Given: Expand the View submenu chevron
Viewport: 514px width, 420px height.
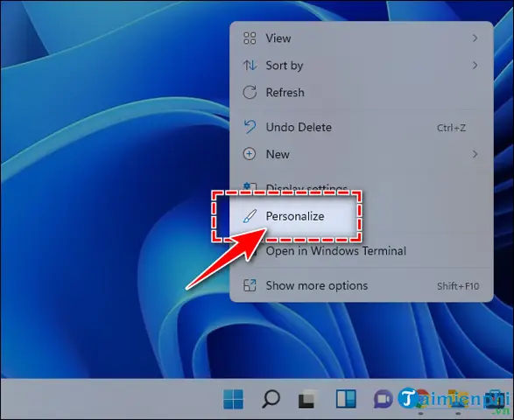Looking at the screenshot, I should point(475,38).
